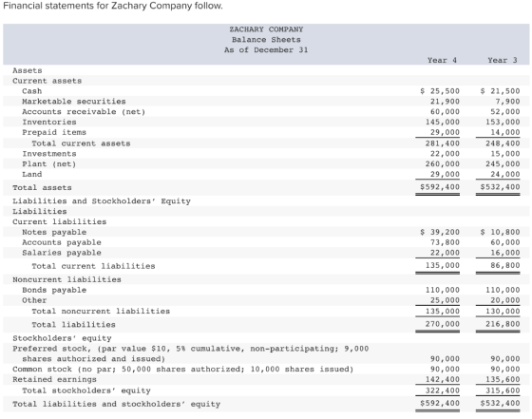This screenshot has height=419, width=532.
Task: Click the 'Balance Sheets' title line
Action: coord(266,40)
